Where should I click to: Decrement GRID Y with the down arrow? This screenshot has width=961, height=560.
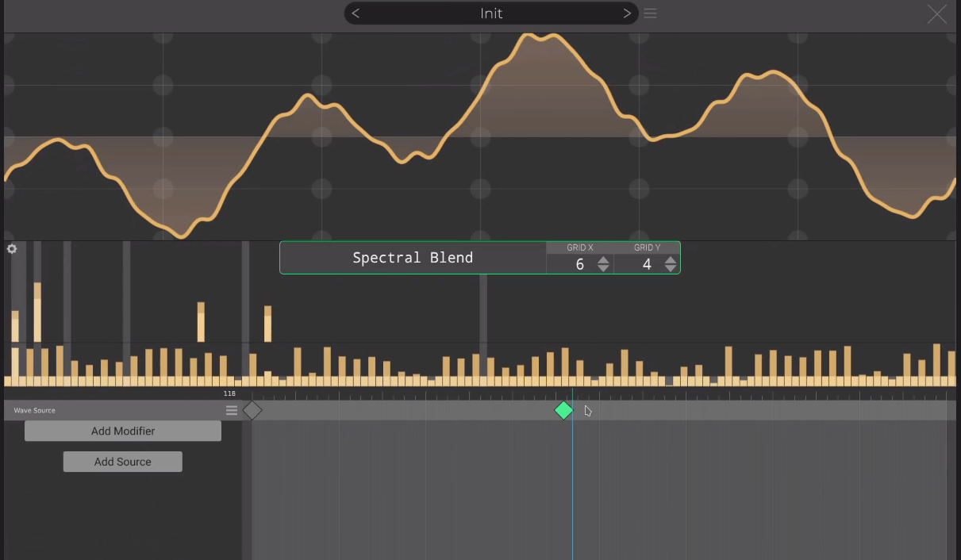[671, 269]
